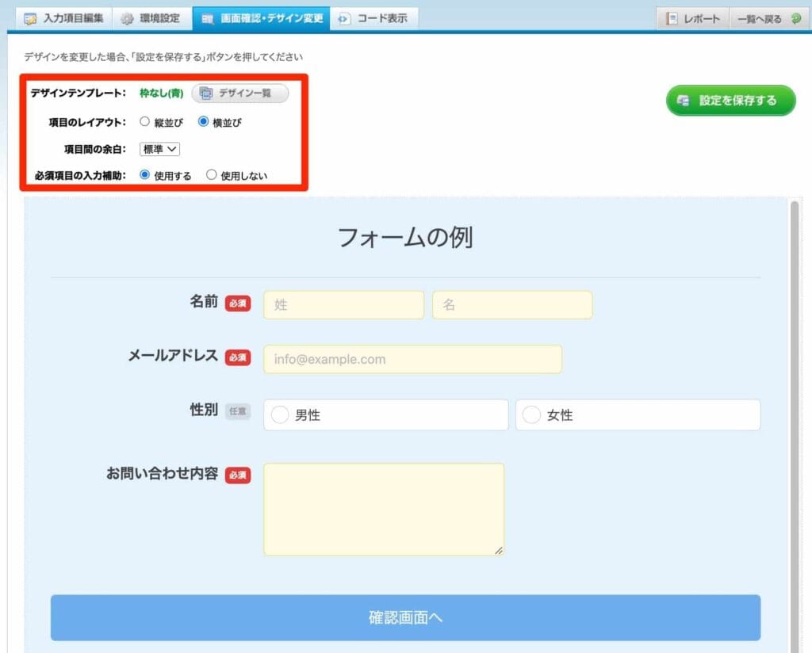This screenshot has height=653, width=812.
Task: Select the 女性 option in the form
Action: tap(530, 414)
